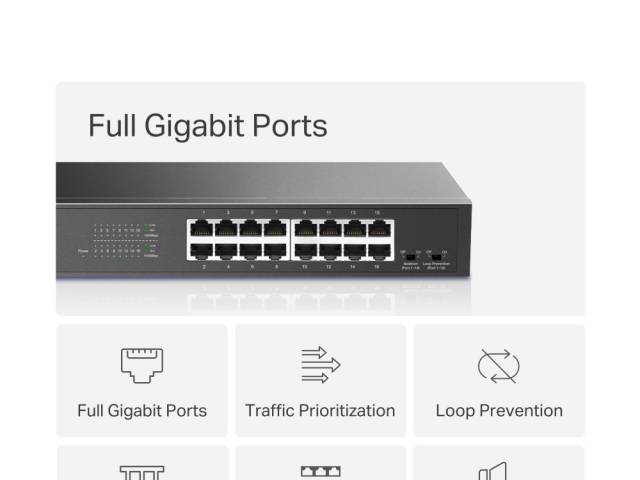Click the Loop Prevention text label
Screen dimensions: 640x480
499,411
